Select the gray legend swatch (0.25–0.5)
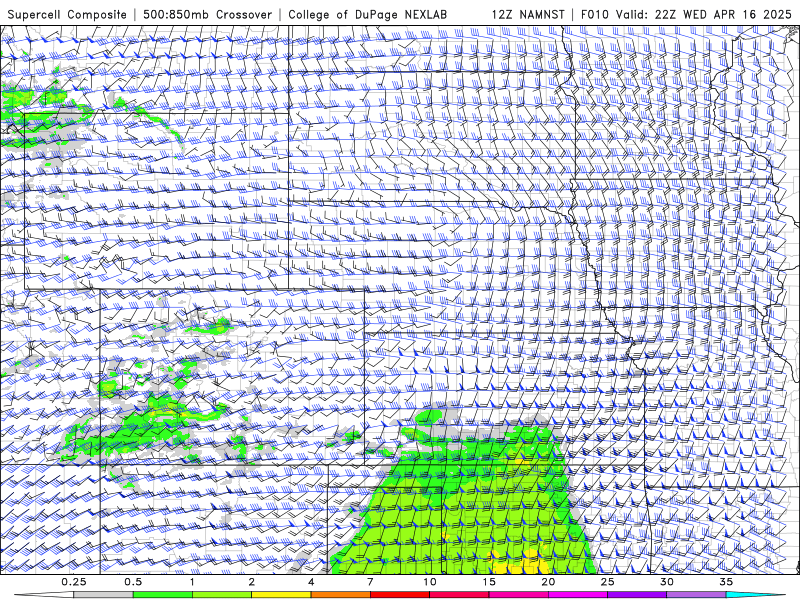The height and width of the screenshot is (600, 800). (104, 594)
